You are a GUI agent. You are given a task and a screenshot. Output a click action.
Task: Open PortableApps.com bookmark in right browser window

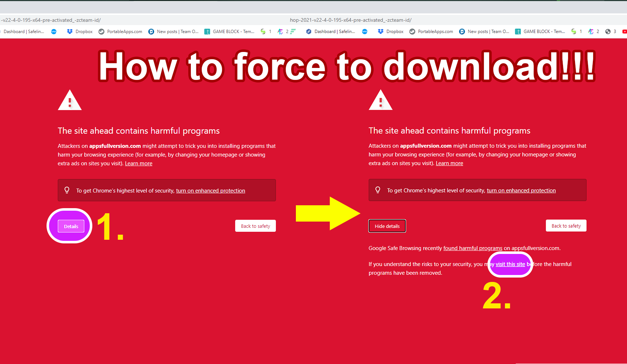click(431, 32)
